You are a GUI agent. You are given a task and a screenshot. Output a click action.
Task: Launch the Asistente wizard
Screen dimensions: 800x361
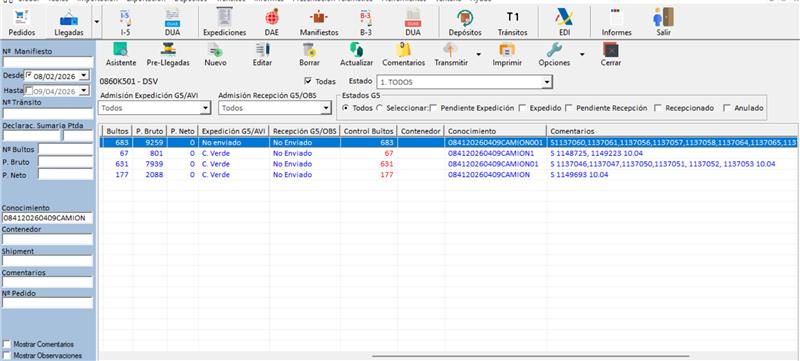[121, 55]
